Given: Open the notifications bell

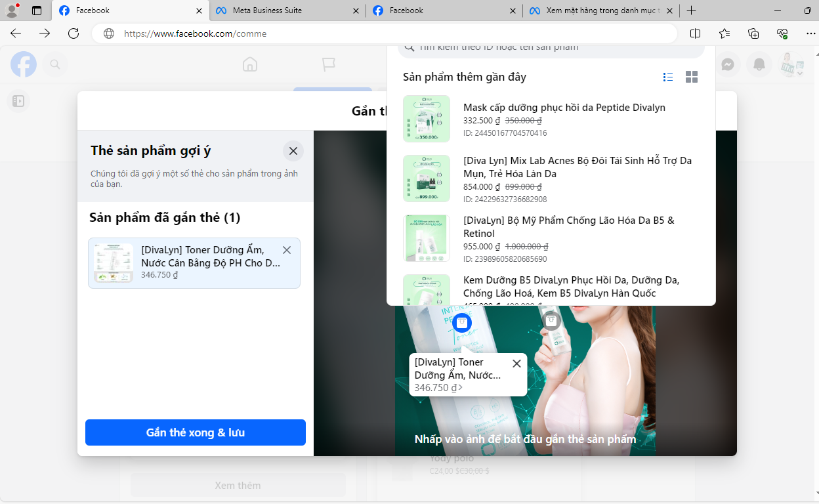Looking at the screenshot, I should click(x=759, y=64).
